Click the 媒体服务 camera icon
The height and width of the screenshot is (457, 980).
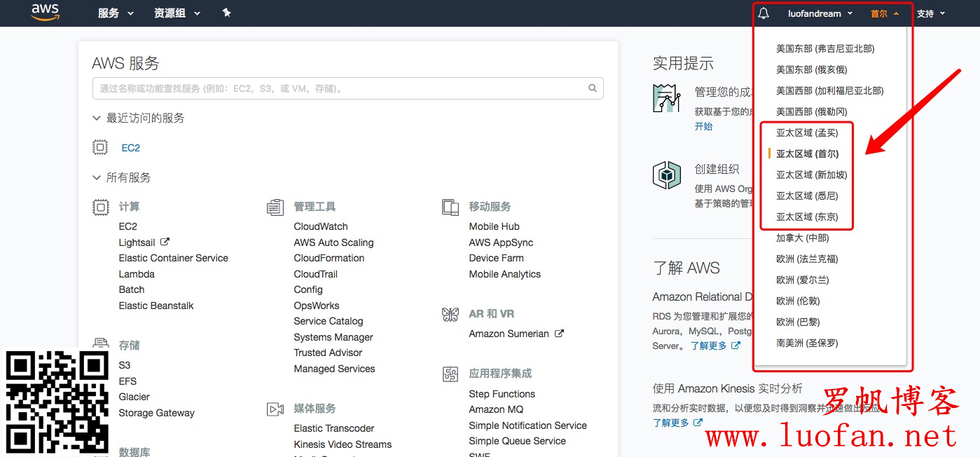[x=275, y=409]
